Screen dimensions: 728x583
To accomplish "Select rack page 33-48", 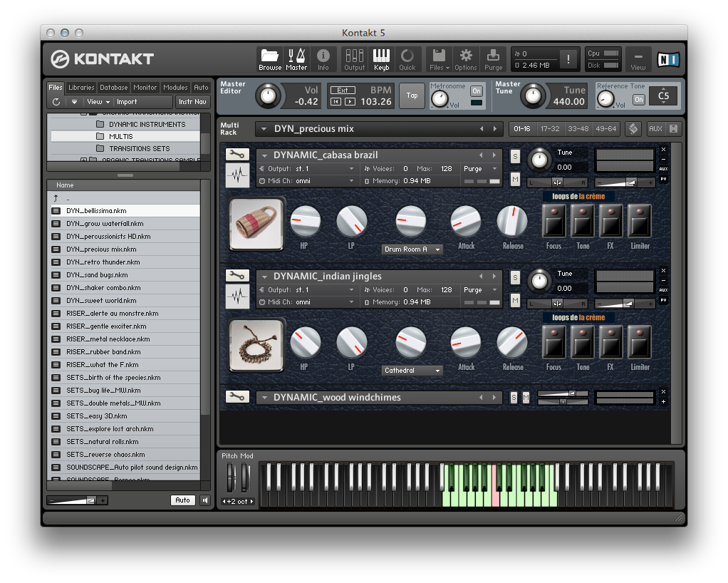I will coord(578,129).
